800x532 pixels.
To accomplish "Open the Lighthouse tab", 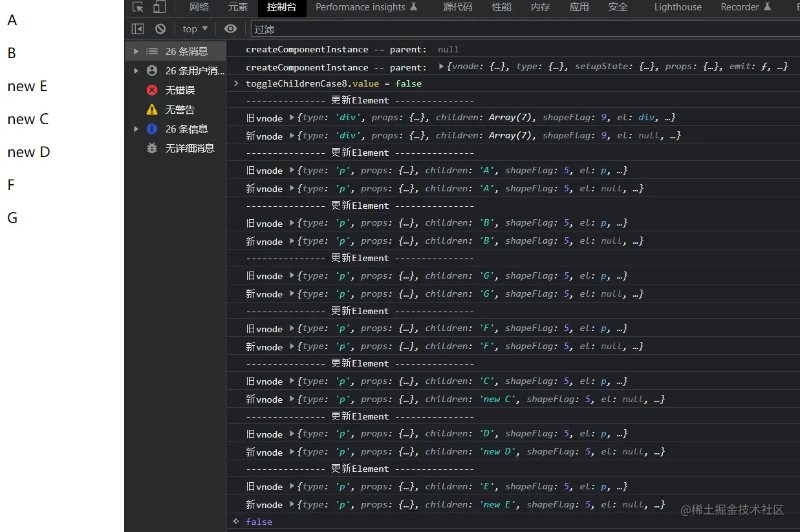I will coord(678,7).
